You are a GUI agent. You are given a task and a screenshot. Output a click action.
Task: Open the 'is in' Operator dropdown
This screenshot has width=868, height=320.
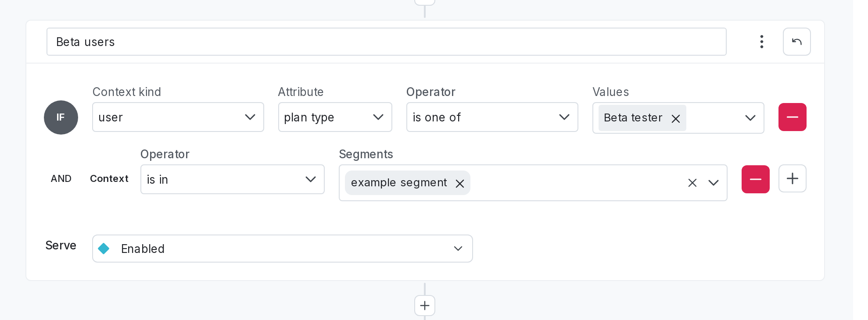pyautogui.click(x=233, y=179)
